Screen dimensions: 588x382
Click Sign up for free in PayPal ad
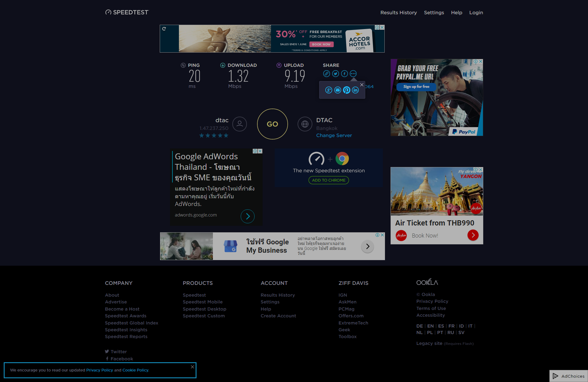coord(416,87)
